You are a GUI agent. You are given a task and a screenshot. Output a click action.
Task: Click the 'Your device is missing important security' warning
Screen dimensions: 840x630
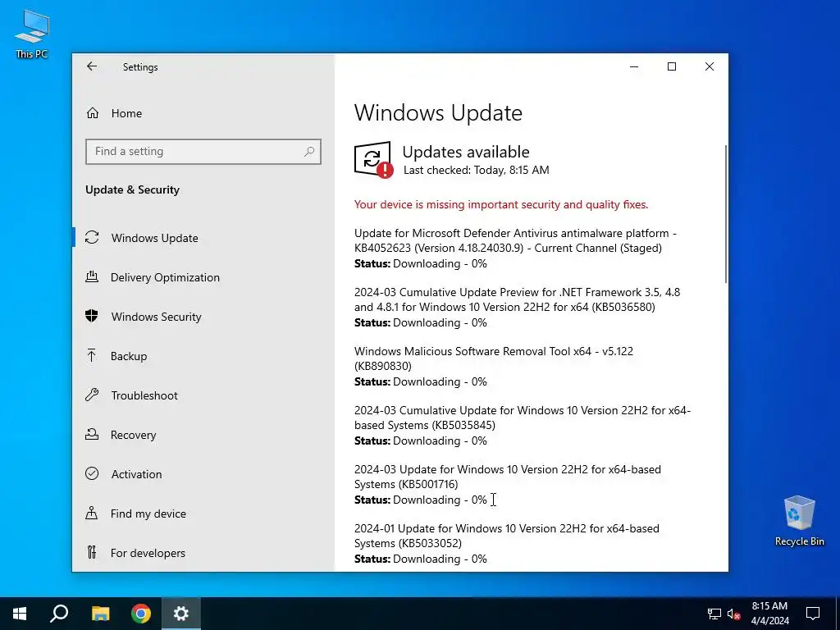pos(501,204)
